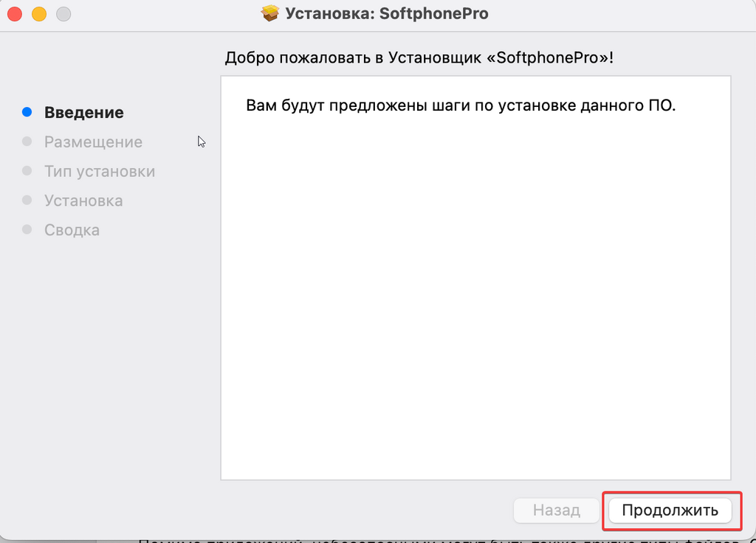Viewport: 756px width, 543px height.
Task: Click the grey bullet beside Размещение
Action: coord(27,141)
